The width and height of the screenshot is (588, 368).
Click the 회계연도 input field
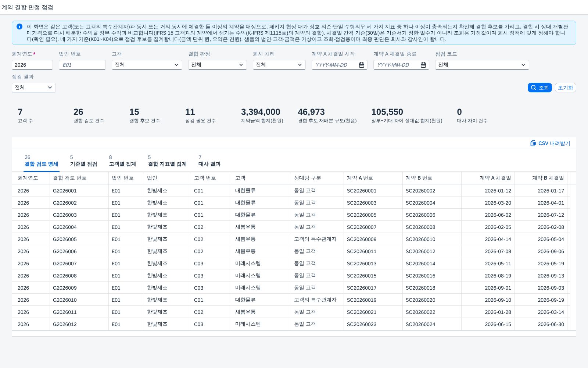tap(32, 65)
